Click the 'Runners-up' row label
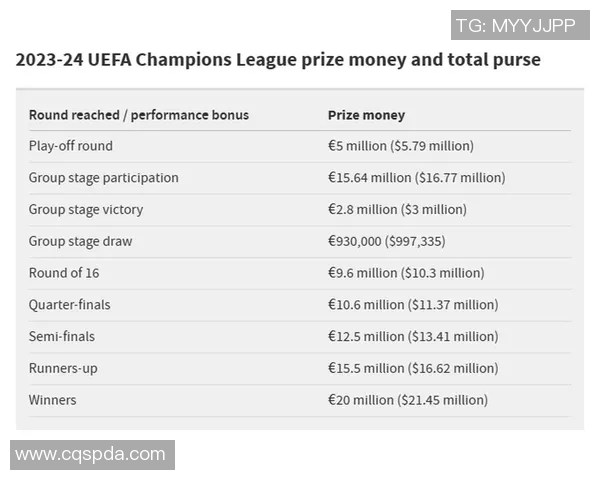Image resolution: width=600 pixels, height=480 pixels. pyautogui.click(x=63, y=369)
